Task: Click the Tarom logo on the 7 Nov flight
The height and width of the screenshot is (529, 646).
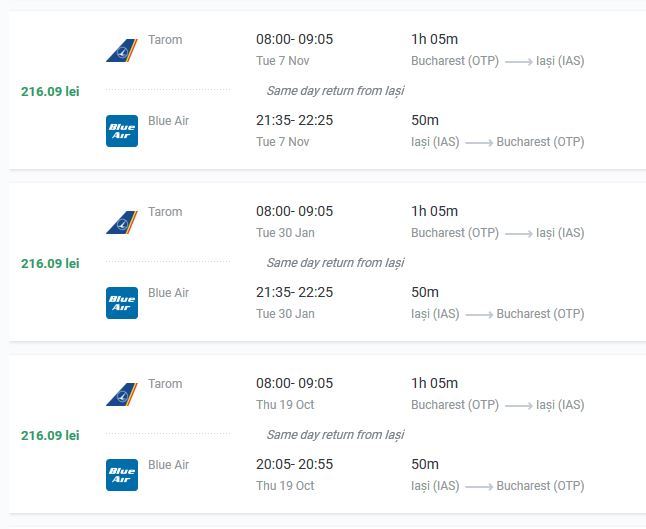Action: [122, 50]
